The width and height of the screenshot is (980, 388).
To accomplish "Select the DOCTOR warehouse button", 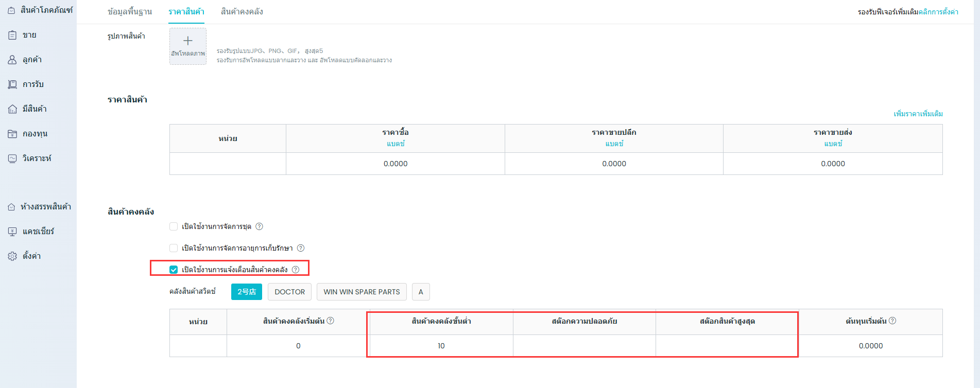I will pos(289,292).
